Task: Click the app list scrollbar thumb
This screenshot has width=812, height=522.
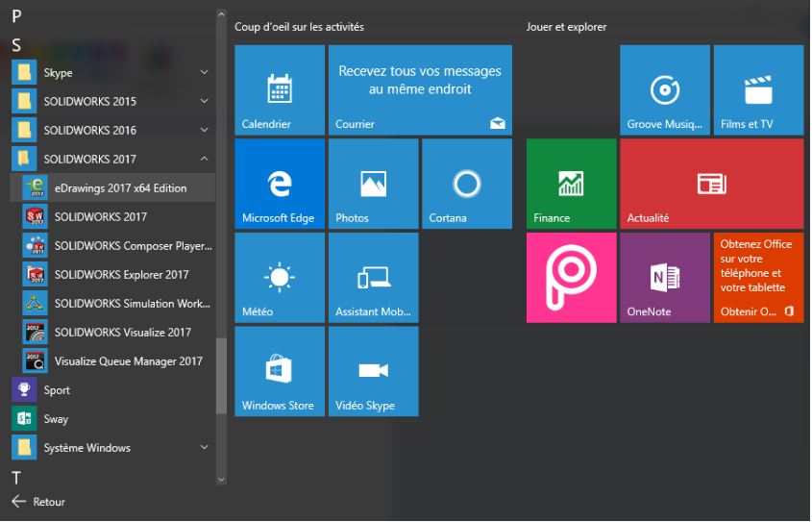Action: click(x=222, y=376)
